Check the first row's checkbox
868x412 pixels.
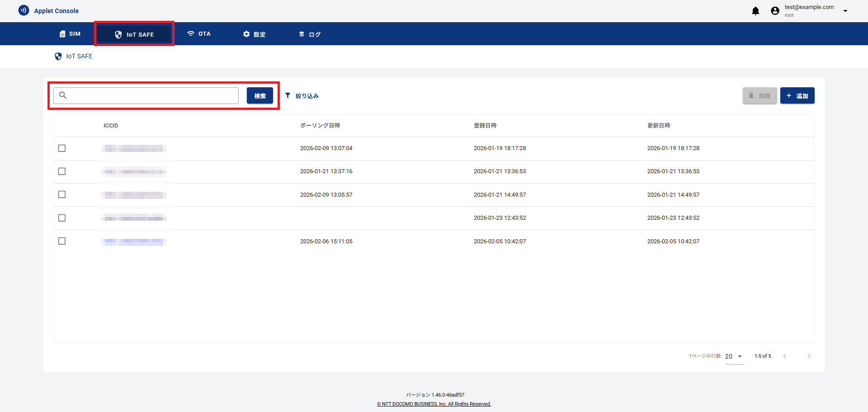(62, 148)
